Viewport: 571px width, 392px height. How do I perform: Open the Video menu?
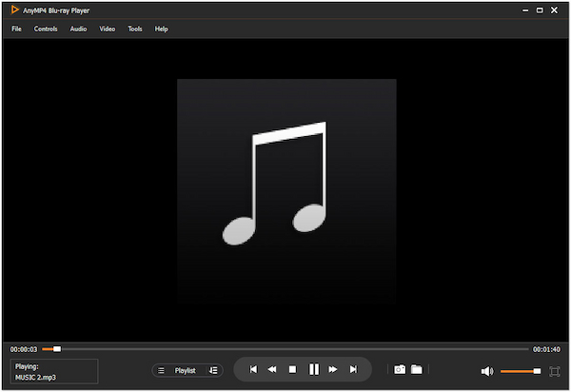(107, 29)
